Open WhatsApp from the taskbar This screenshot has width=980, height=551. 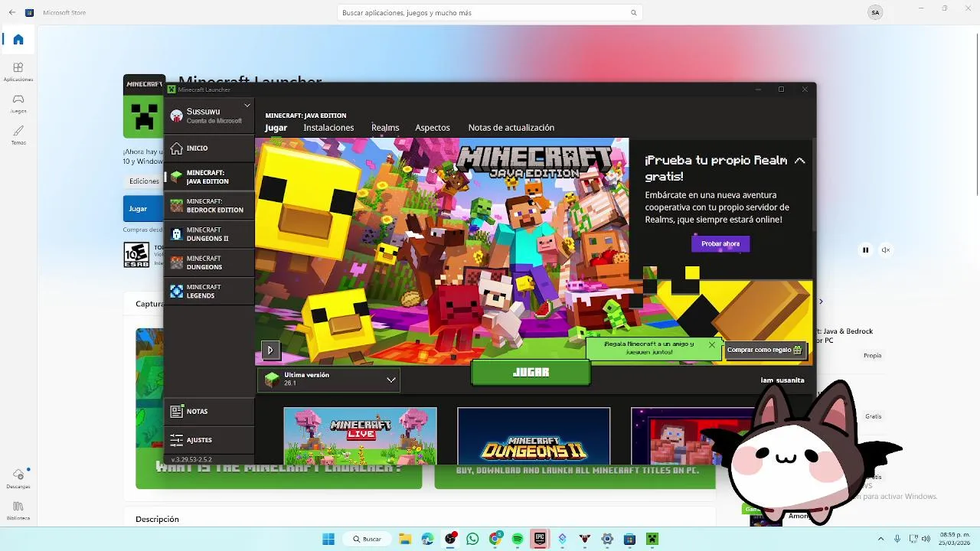[x=472, y=539]
